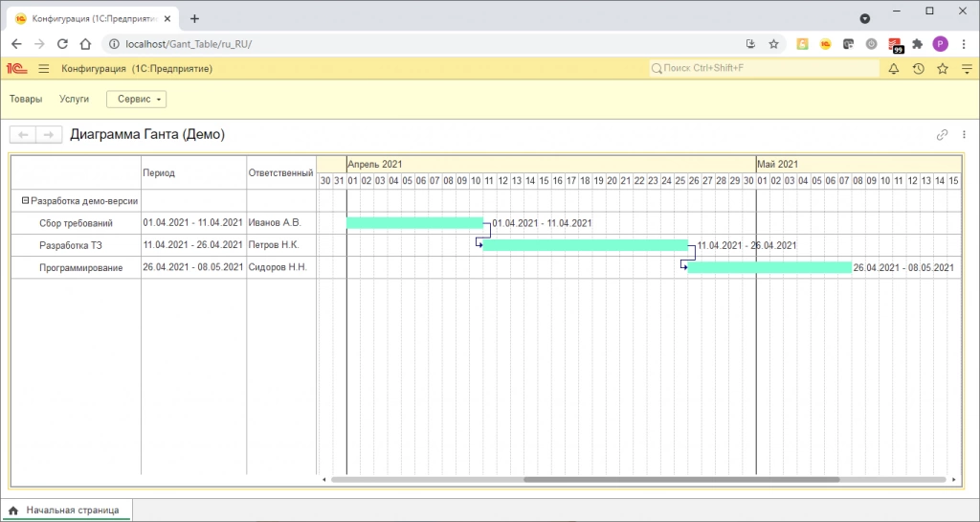Click the link arrow between first two bars

[x=483, y=234]
